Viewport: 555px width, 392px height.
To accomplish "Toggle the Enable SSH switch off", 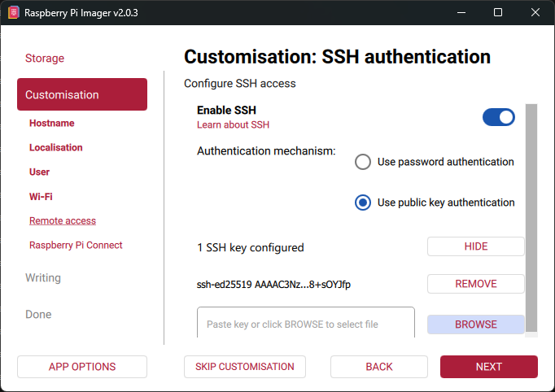I will (498, 117).
